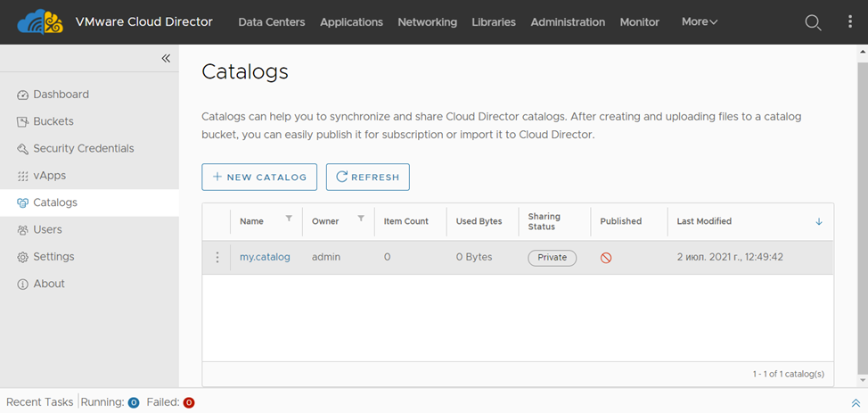Collapse the sidebar with double chevron icon
This screenshot has height=413, width=868.
coord(166,58)
